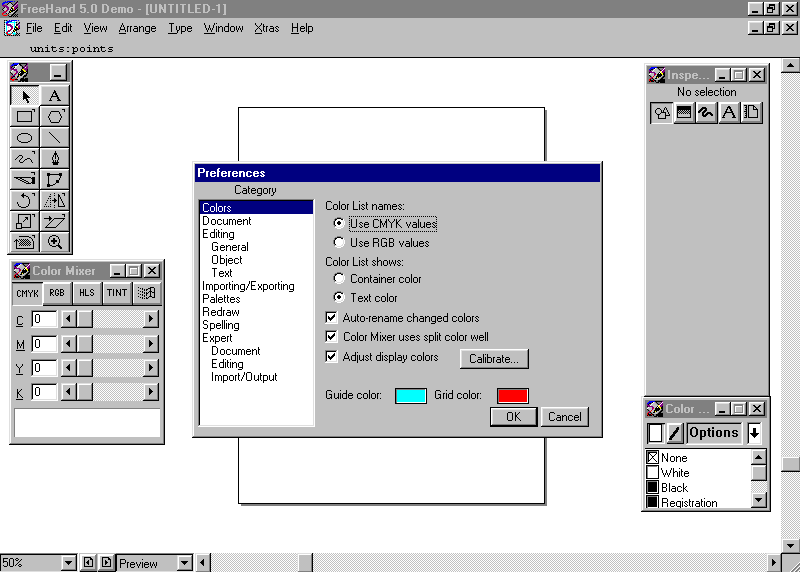Select the Rotate tool
The height and width of the screenshot is (572, 800).
point(24,201)
